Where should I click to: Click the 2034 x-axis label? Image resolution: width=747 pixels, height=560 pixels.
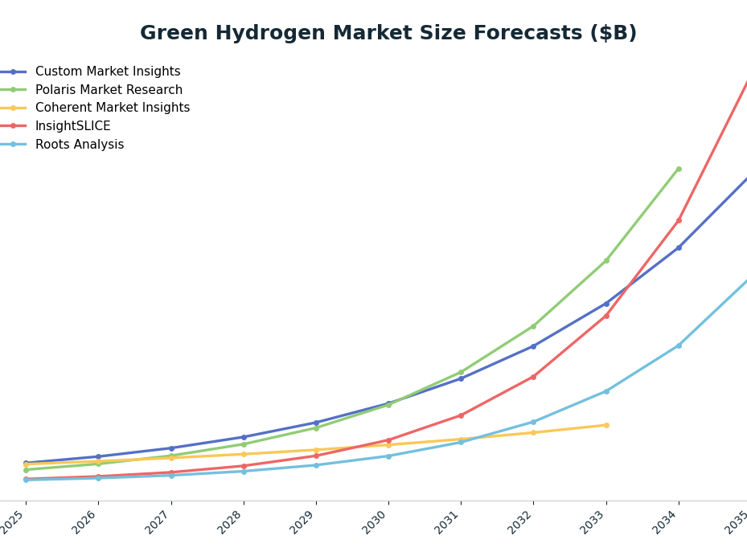pos(667,522)
